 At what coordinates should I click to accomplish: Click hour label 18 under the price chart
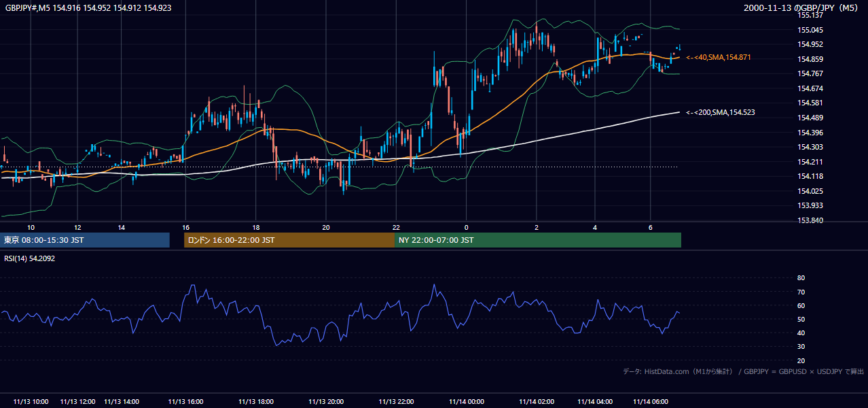point(255,228)
